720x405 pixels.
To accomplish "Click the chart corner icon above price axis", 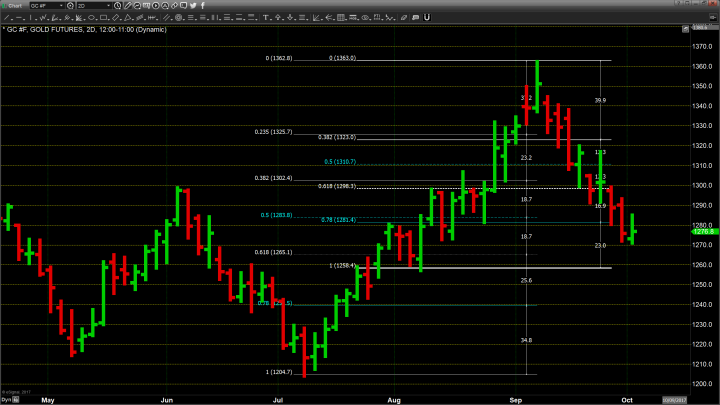I will [686, 29].
